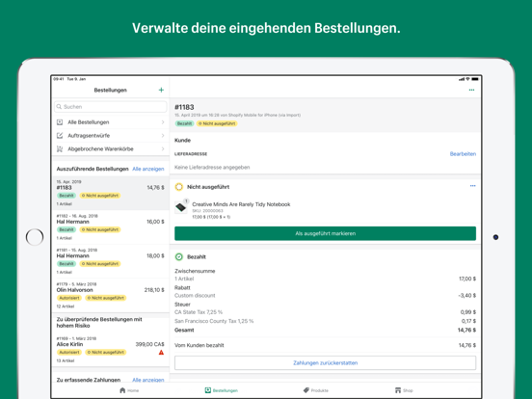
Task: Select order #1181 for 18,00 $
Action: click(111, 261)
